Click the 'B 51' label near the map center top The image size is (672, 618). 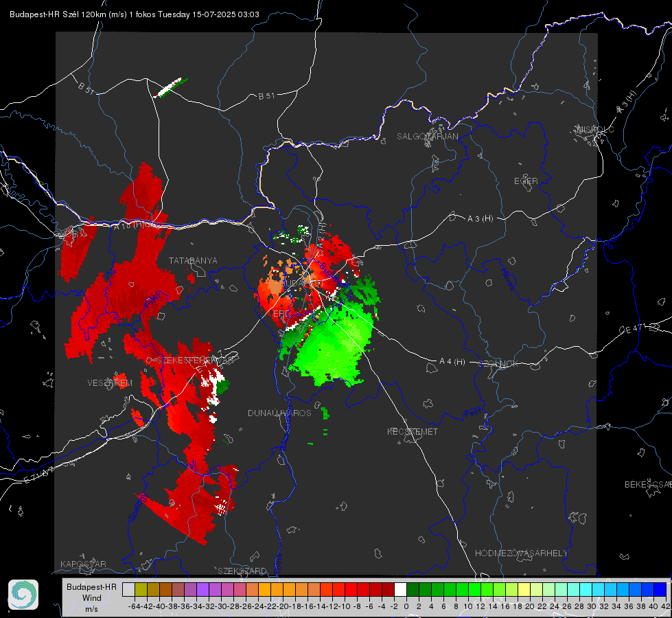pos(266,96)
